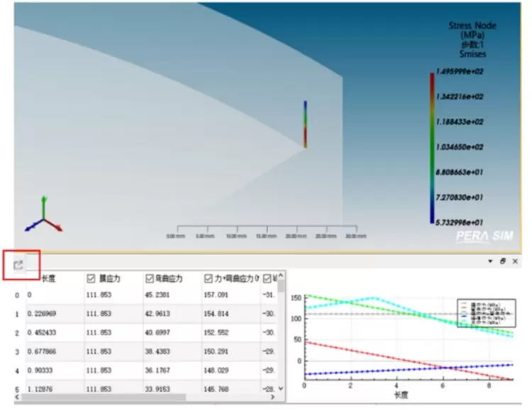The height and width of the screenshot is (409, 532).
Task: Click the XYZ coordinate axis triad
Action: coord(43,215)
